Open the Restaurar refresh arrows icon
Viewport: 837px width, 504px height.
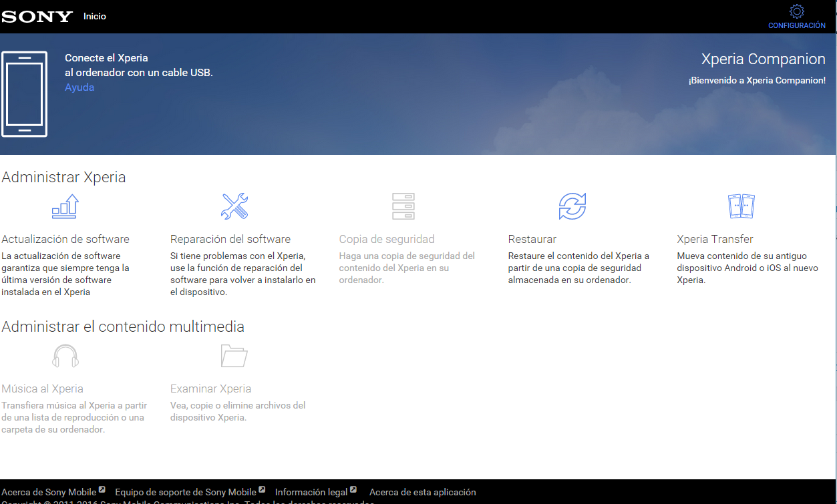(x=572, y=206)
